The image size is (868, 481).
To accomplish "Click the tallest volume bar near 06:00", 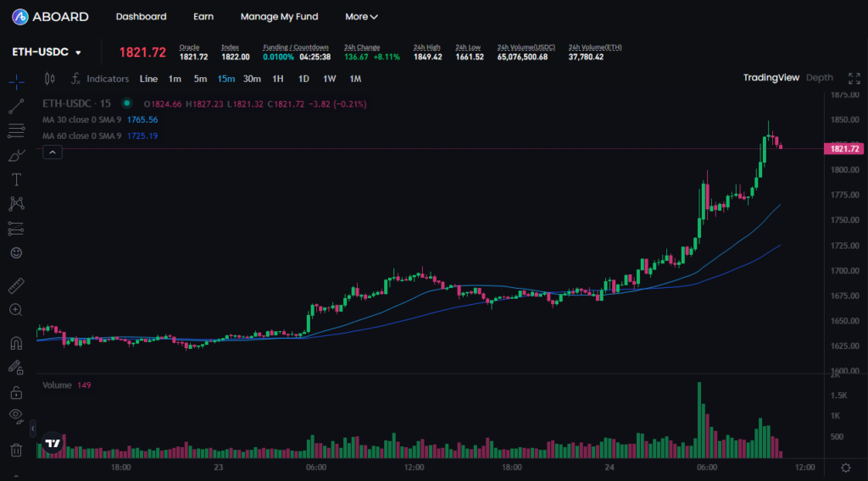I will [699, 420].
